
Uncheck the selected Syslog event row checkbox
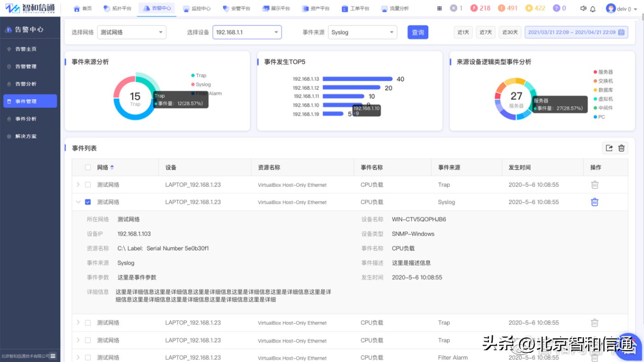coord(87,201)
